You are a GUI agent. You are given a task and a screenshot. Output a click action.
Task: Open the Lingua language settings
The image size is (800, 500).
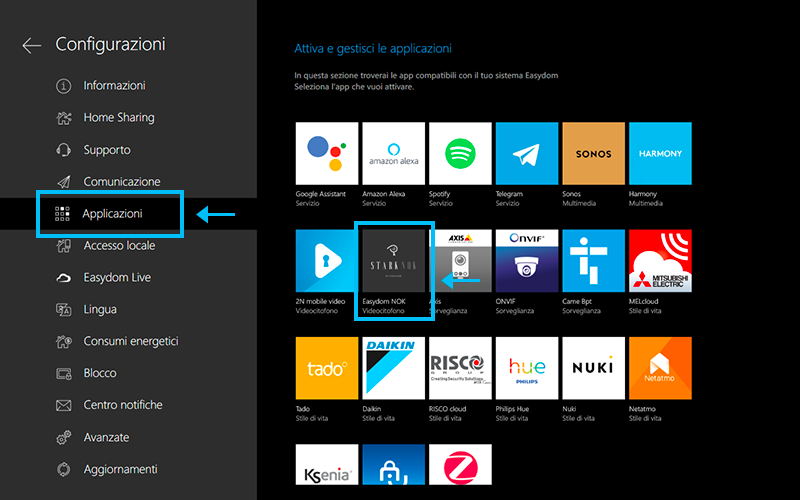pos(100,310)
